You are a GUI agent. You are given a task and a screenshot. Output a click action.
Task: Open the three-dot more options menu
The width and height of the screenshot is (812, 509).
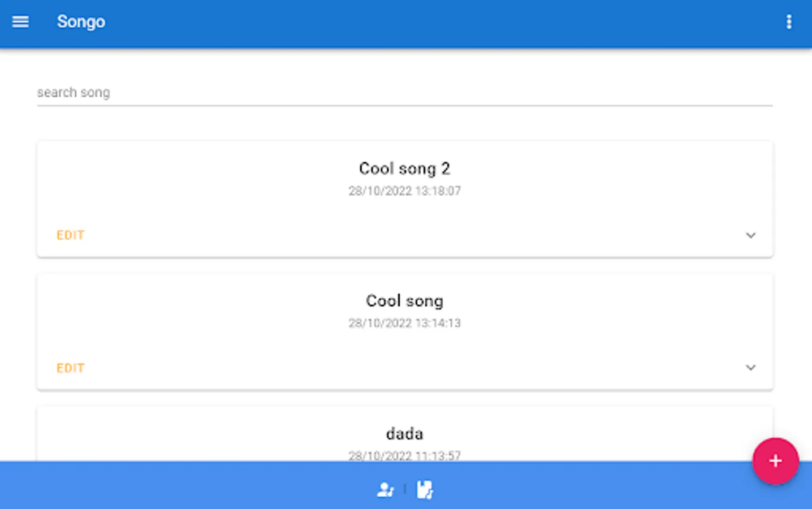pyautogui.click(x=789, y=22)
